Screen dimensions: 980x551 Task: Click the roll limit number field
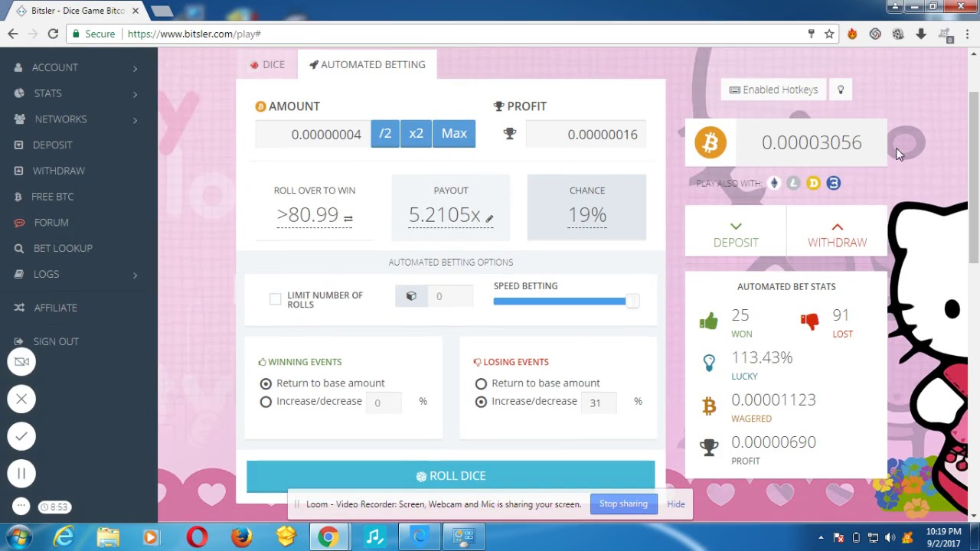click(450, 296)
